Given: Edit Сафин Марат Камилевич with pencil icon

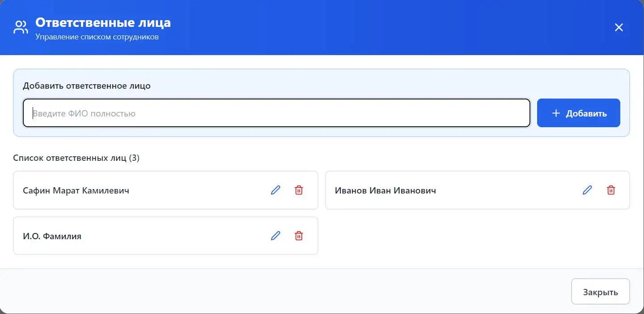Looking at the screenshot, I should tap(275, 190).
